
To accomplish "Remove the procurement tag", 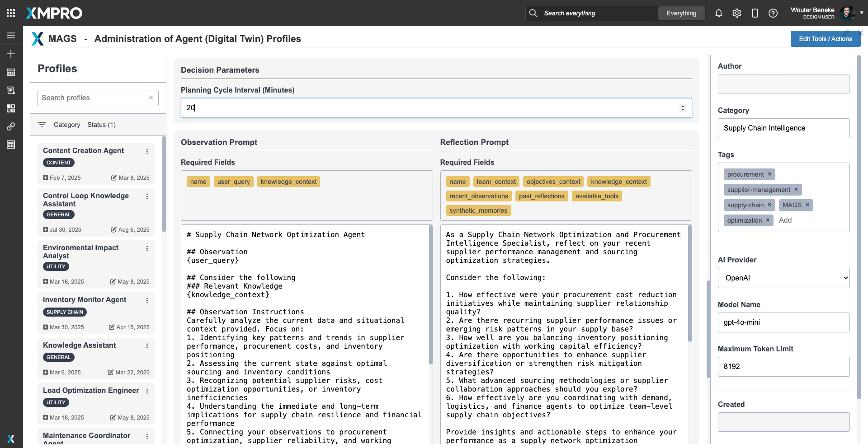I will [x=769, y=174].
